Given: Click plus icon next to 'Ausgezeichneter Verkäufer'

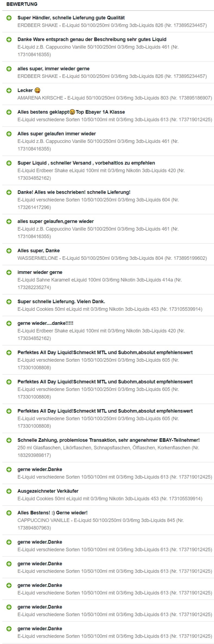Looking at the screenshot, I should point(9,491).
